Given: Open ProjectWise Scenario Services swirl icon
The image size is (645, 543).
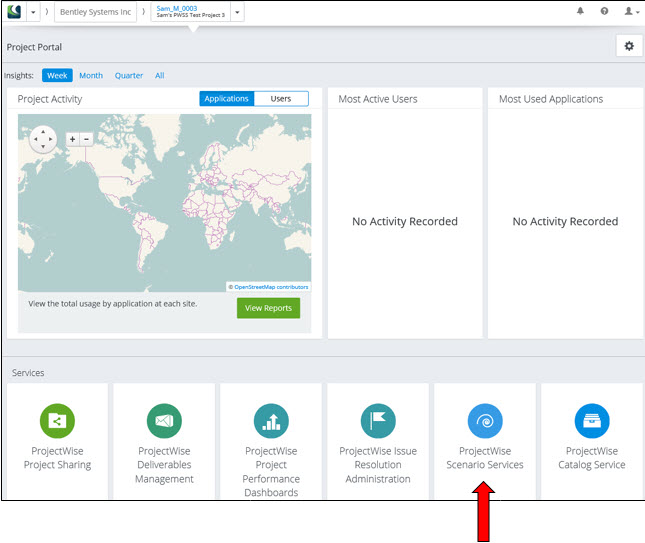Looking at the screenshot, I should [x=485, y=420].
